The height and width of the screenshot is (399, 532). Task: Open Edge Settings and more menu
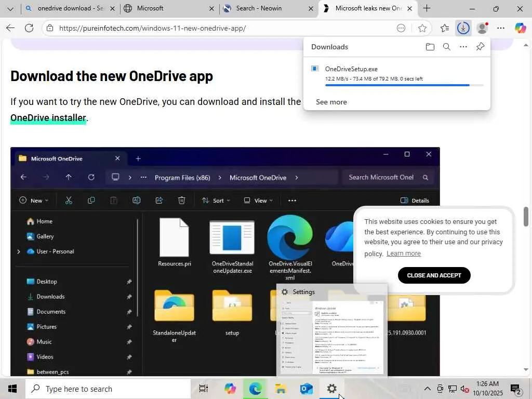501,28
